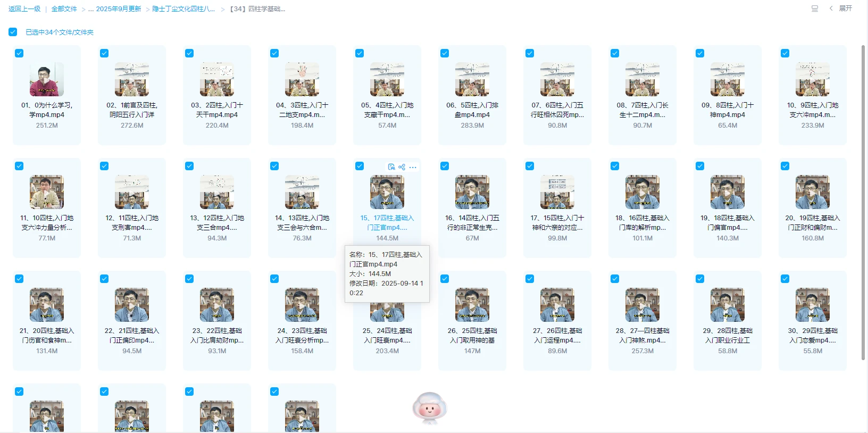This screenshot has width=868, height=433.
Task: Click the pink mascot assistant icon
Action: pyautogui.click(x=430, y=408)
